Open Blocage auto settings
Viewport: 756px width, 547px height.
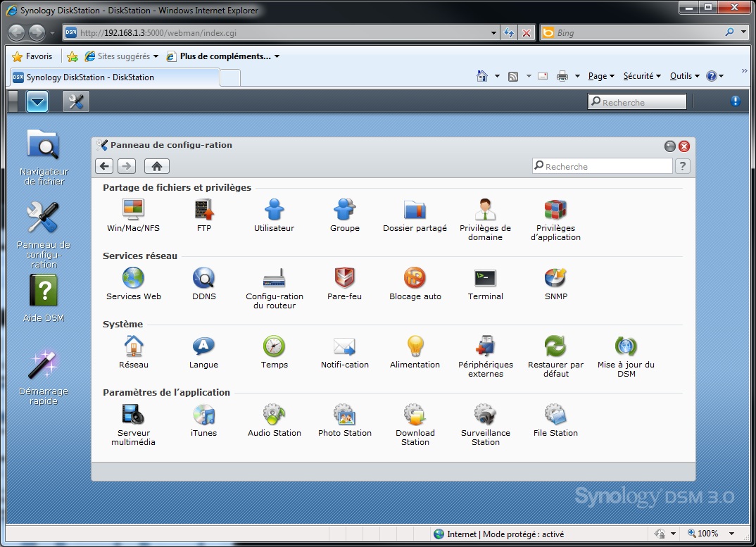(x=415, y=284)
